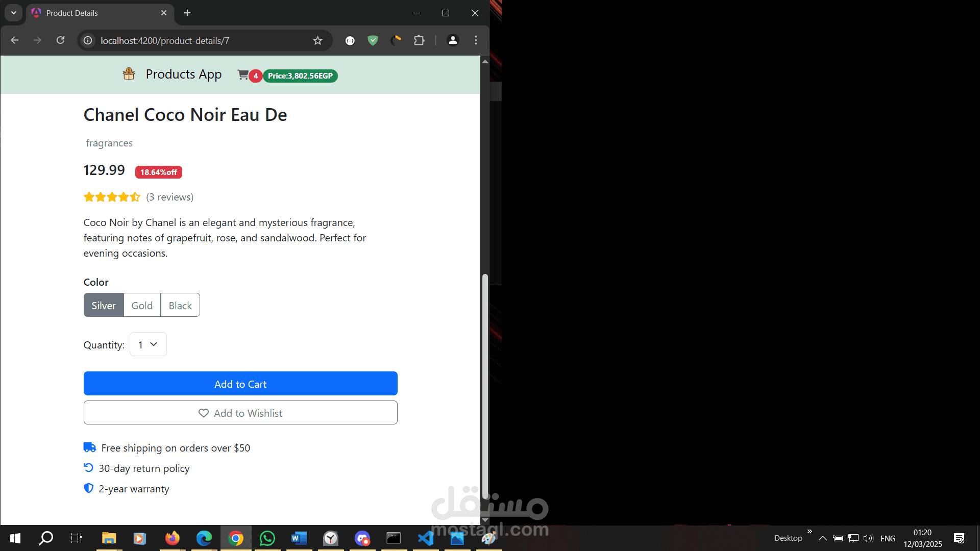This screenshot has height=551, width=980.
Task: Expand the tab search chevron
Action: (14, 13)
